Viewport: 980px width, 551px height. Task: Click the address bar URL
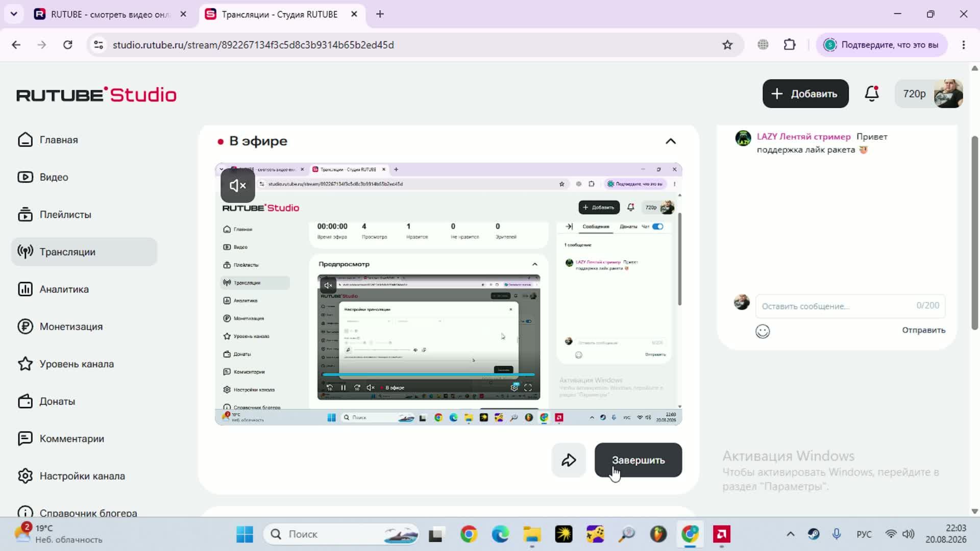pos(253,45)
